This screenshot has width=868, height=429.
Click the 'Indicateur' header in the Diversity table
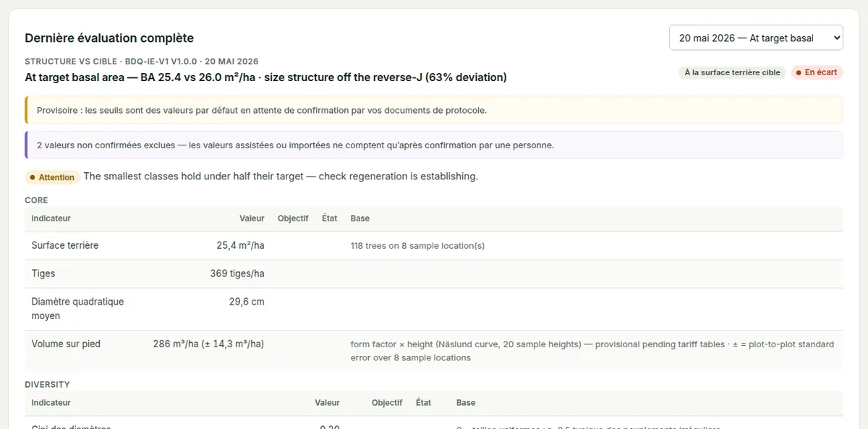point(51,402)
